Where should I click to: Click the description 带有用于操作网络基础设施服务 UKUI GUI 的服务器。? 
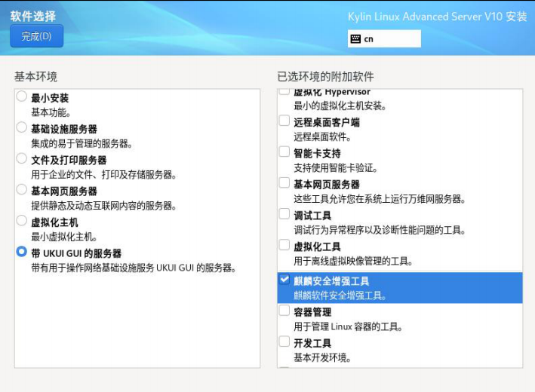134,268
